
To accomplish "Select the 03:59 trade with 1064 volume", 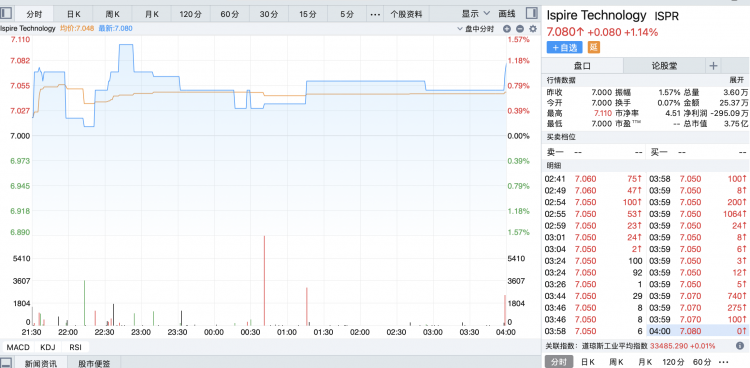I will pyautogui.click(x=698, y=213).
